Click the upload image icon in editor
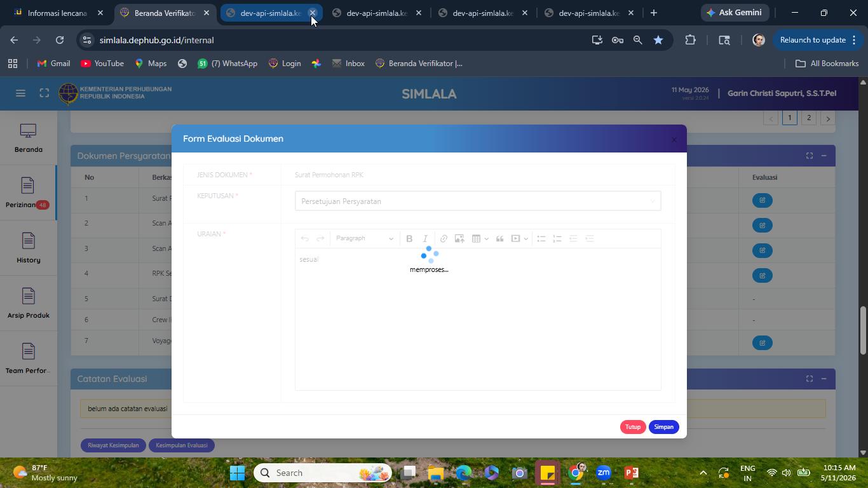 tap(459, 238)
